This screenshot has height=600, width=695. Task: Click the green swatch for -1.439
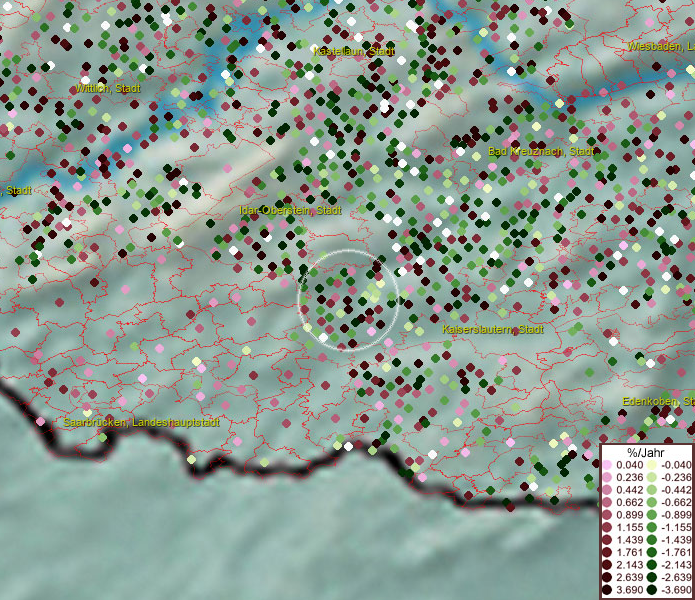[652, 540]
